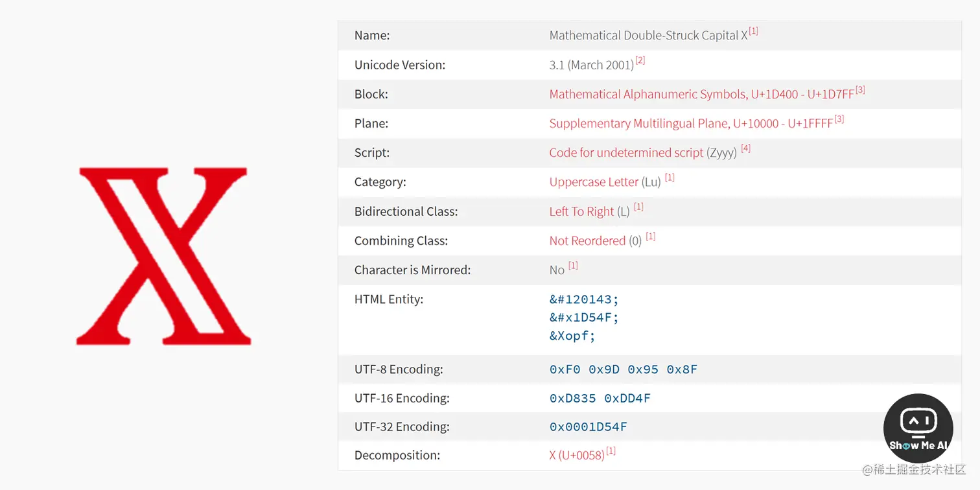This screenshot has width=980, height=490.
Task: Click the 'UTF-16 Encoding:' label
Action: 402,398
